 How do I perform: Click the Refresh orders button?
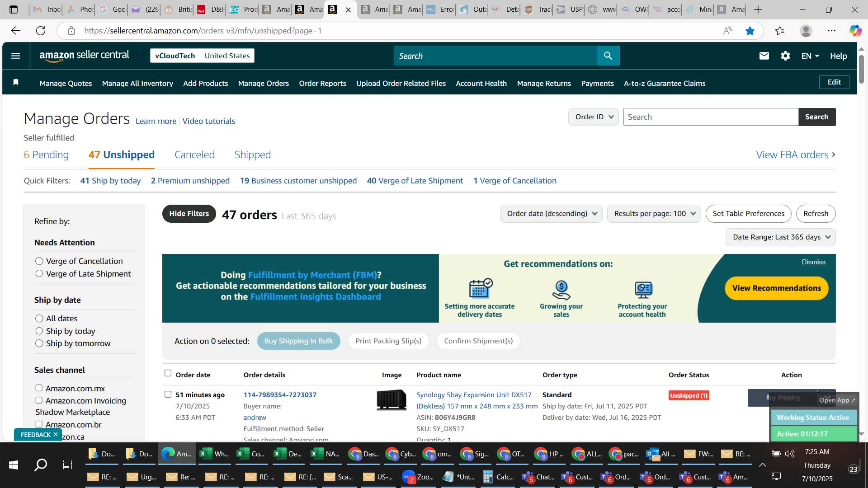(x=816, y=214)
